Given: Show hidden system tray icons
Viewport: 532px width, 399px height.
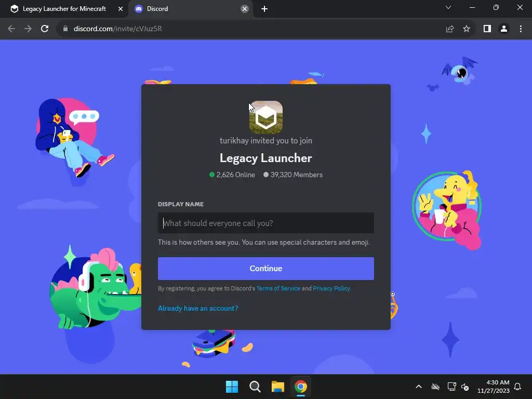Looking at the screenshot, I should (419, 387).
